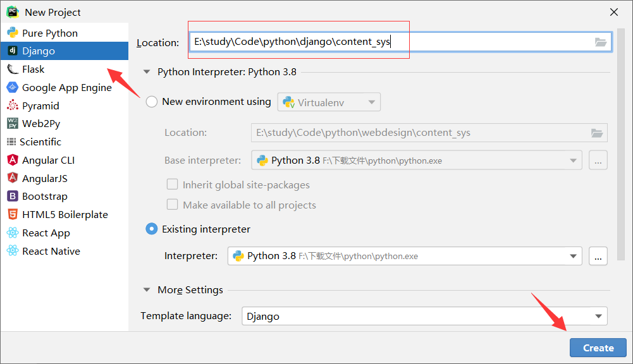Choose the Angular CLI icon
This screenshot has width=633, height=364.
13,161
